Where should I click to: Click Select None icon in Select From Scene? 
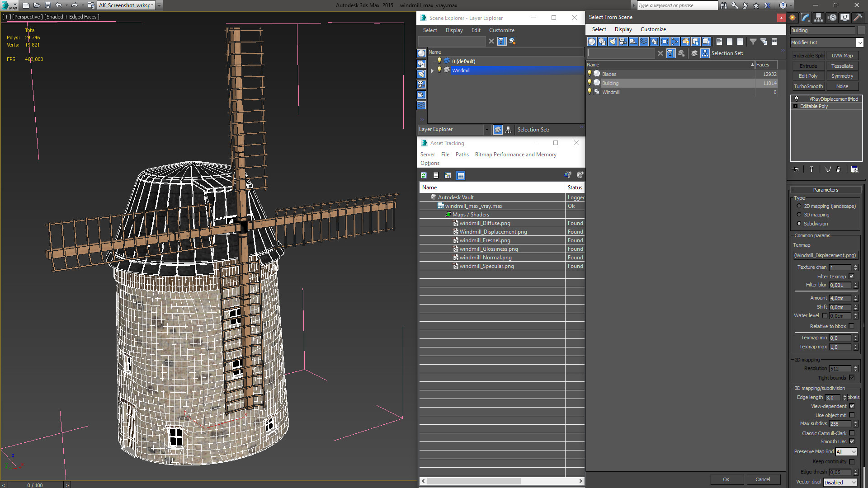[x=730, y=42]
